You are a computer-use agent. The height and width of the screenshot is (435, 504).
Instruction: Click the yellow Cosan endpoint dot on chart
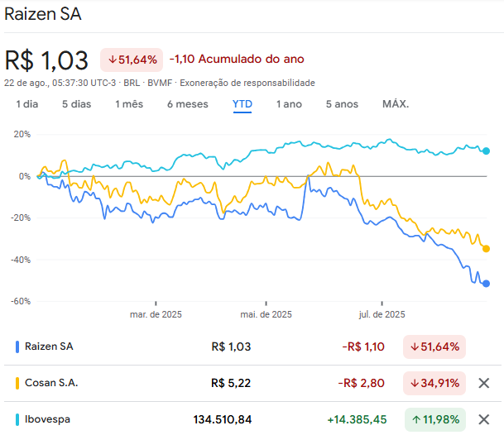coord(486,248)
